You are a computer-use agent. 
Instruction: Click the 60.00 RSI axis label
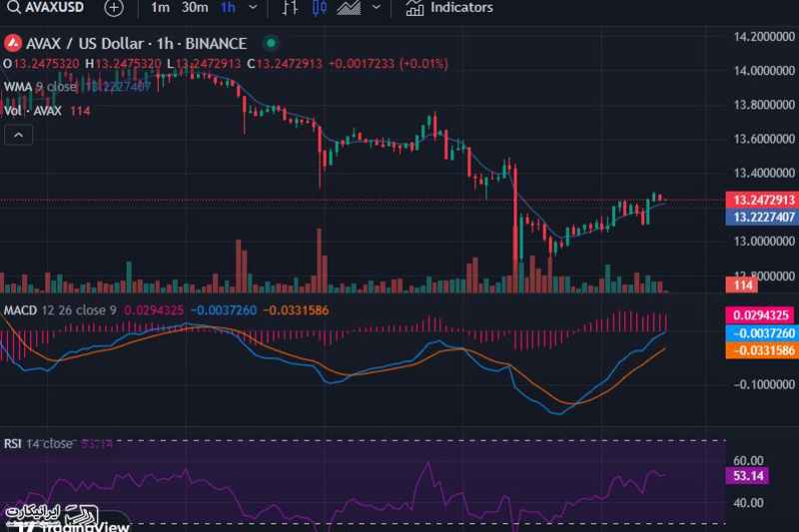[x=748, y=460]
